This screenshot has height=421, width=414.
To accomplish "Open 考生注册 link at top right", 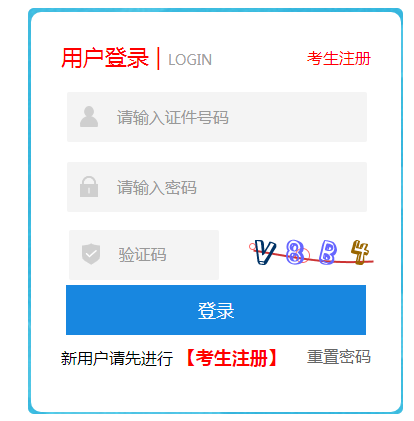I will click(x=339, y=58).
